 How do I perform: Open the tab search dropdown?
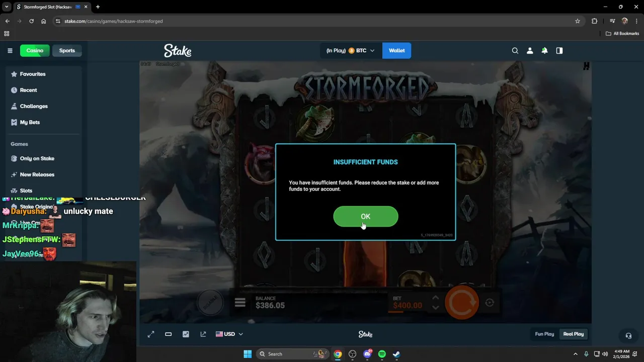7,7
